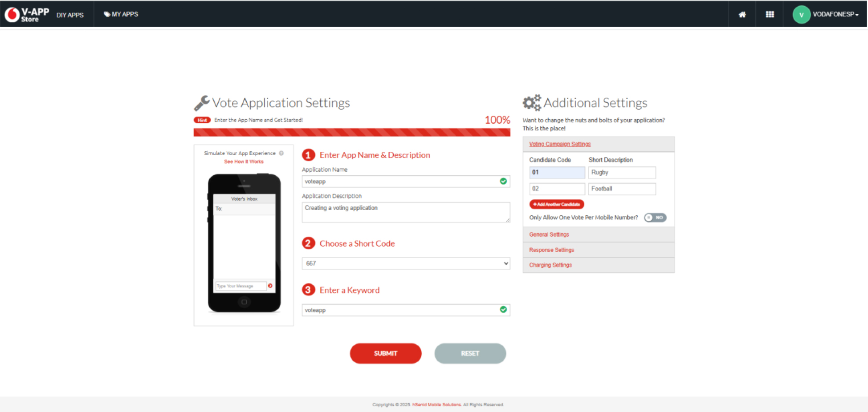This screenshot has width=868, height=412.
Task: Select DIY APPS in the top menu
Action: [70, 15]
